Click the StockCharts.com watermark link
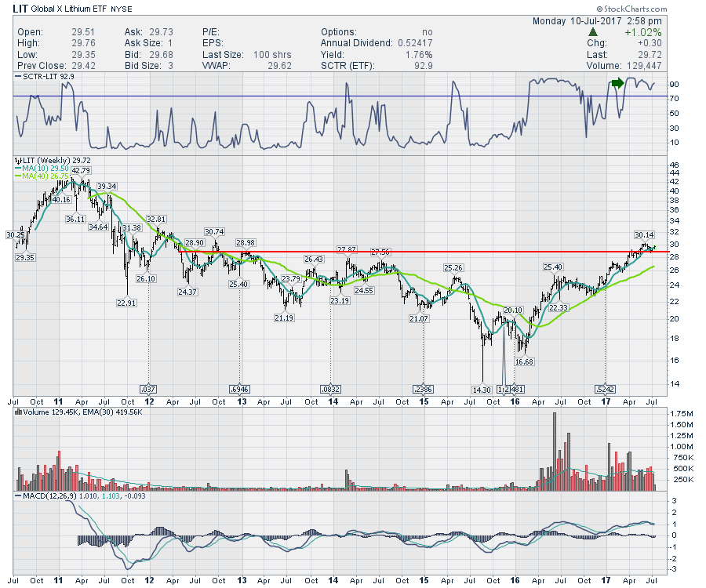Image resolution: width=706 pixels, height=588 pixels. (632, 9)
